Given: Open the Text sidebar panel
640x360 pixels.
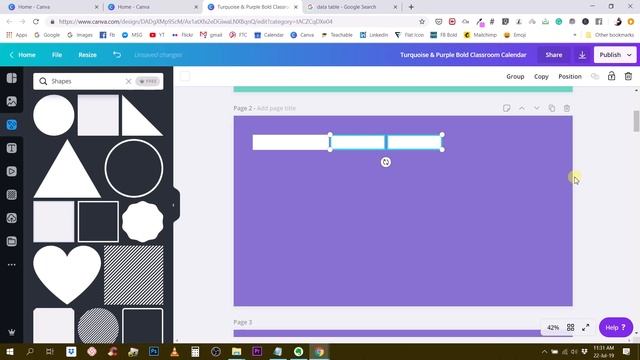Looking at the screenshot, I should point(11,148).
